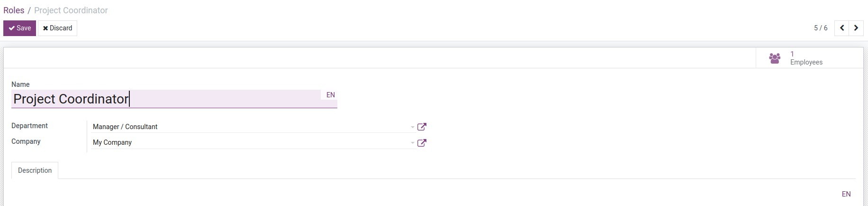The image size is (868, 206).
Task: Go to the previous record arrow
Action: (x=841, y=28)
